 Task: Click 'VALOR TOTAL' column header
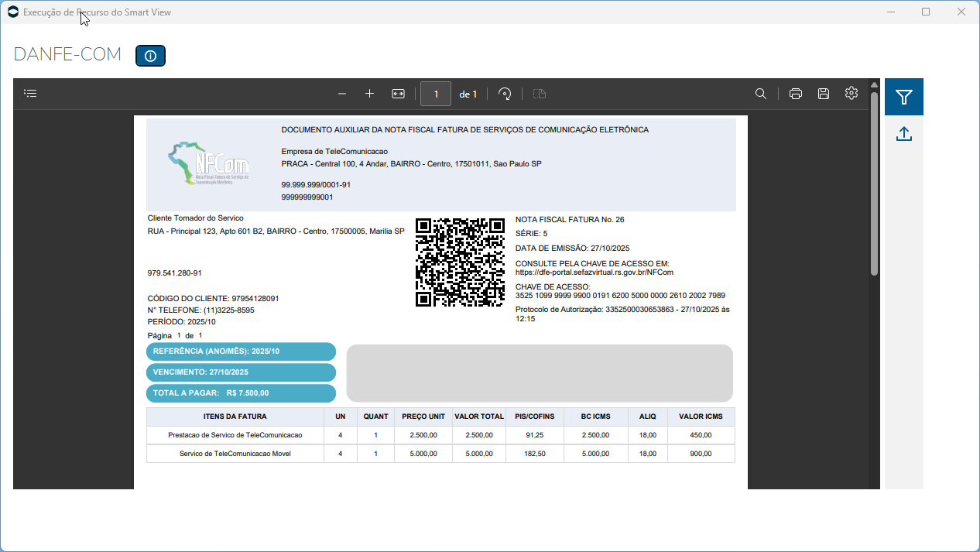click(x=479, y=417)
